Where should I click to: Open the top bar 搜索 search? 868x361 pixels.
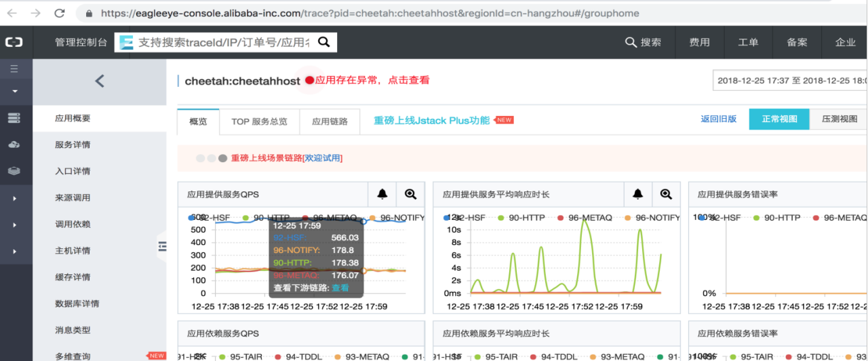[x=643, y=42]
